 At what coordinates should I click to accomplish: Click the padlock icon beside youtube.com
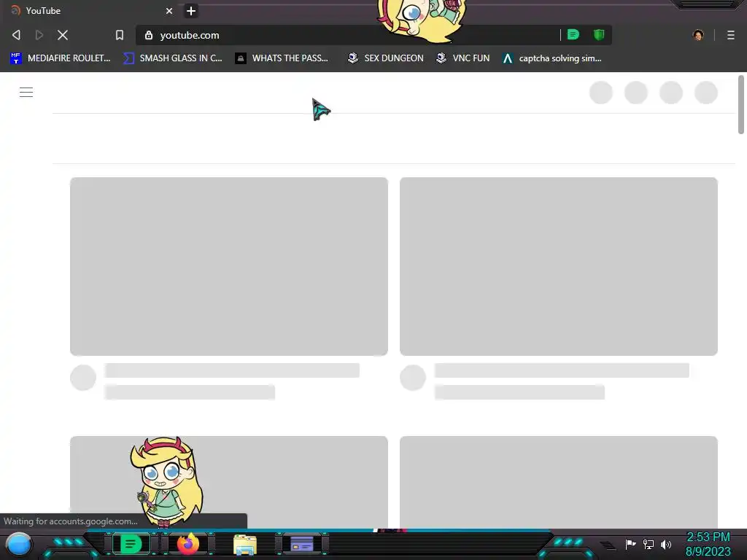tap(149, 35)
